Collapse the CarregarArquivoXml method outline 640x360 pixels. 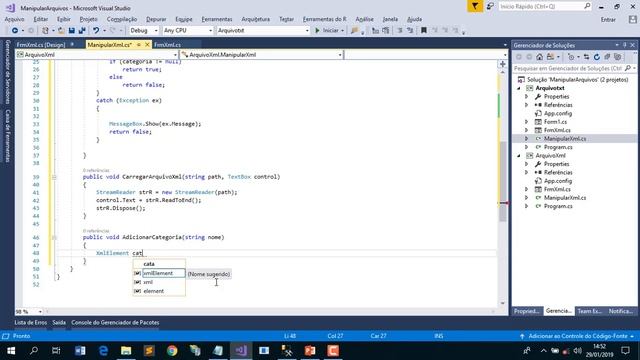click(x=54, y=177)
